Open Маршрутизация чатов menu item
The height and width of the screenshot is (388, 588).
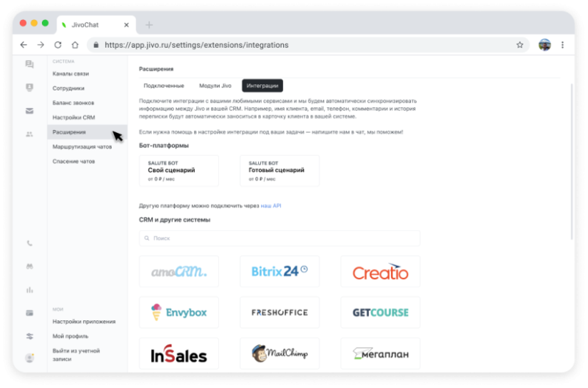(82, 147)
